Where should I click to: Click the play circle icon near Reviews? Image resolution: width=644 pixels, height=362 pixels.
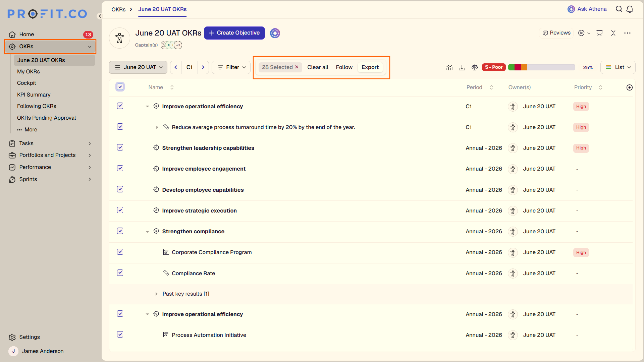coord(581,33)
